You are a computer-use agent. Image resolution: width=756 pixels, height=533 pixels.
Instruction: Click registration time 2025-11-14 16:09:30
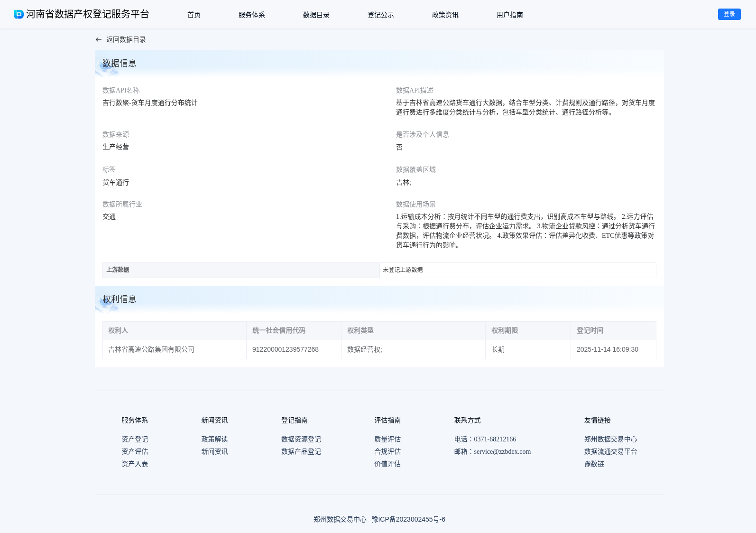(608, 349)
